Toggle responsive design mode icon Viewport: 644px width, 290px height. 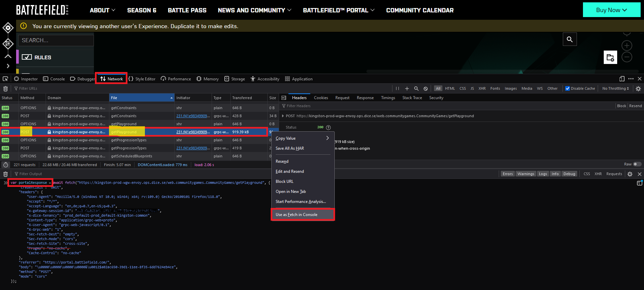tap(622, 79)
